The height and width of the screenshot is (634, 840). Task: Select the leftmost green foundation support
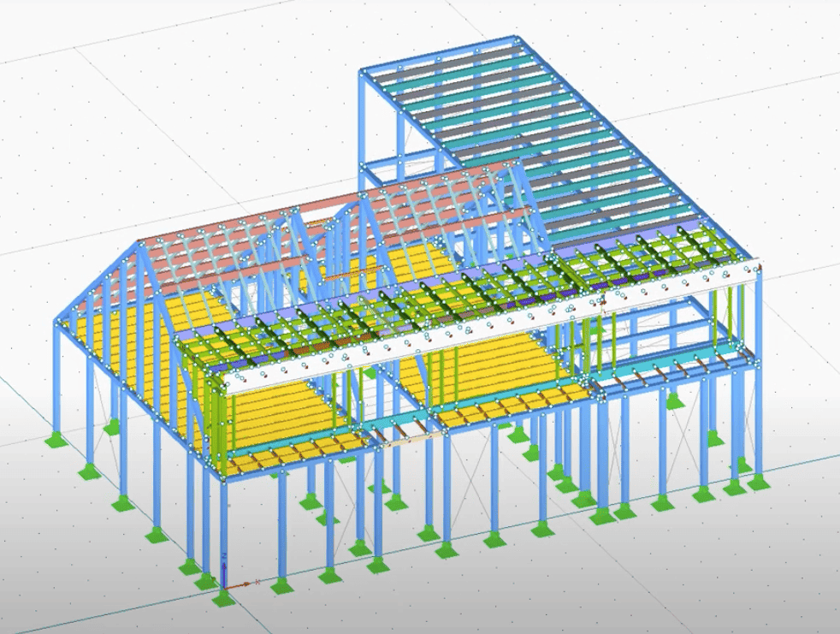57,441
